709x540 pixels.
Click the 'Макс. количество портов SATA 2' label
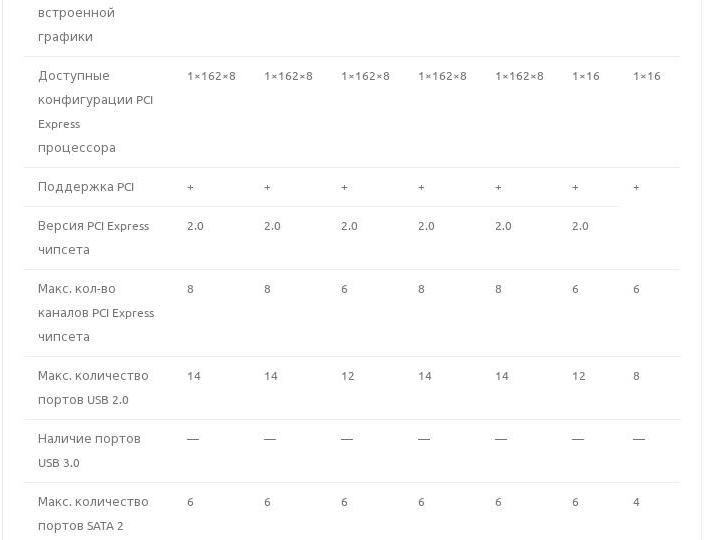93,514
